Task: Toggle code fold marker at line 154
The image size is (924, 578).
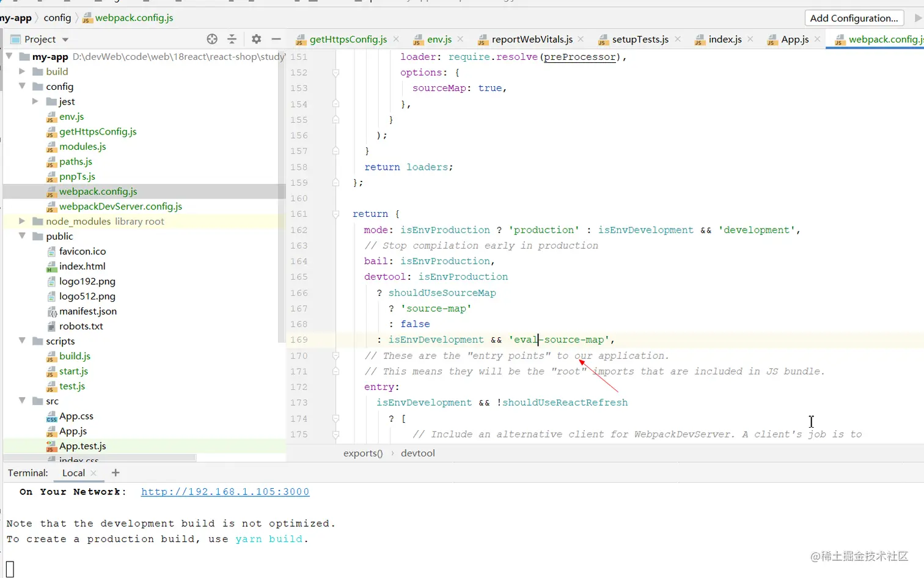Action: [335, 104]
